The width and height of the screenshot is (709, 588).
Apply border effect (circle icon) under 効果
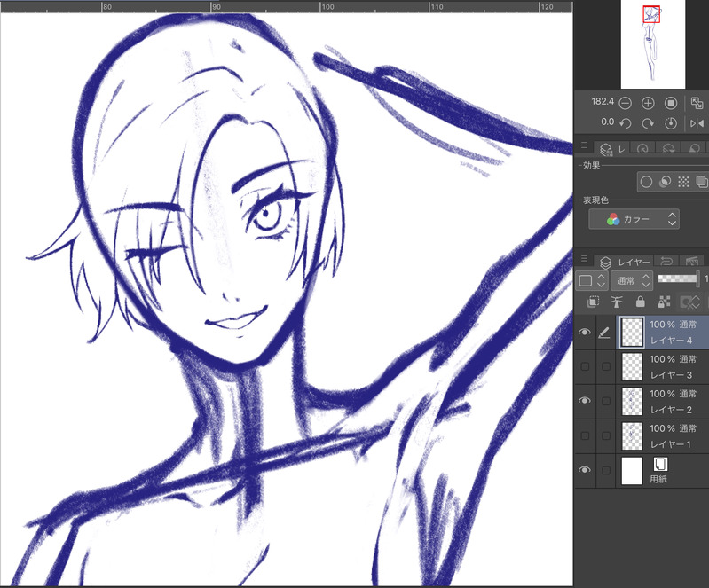(646, 182)
